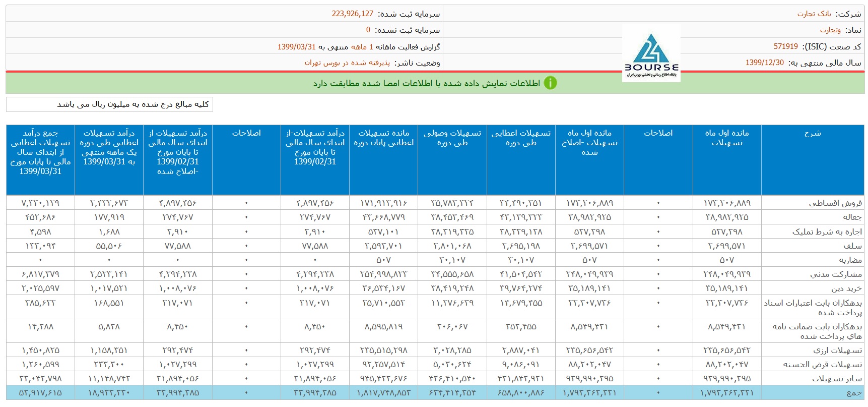Click 'خرید دین' collected value '۳۸,۴۱۹,۲۴۸'
The width and height of the screenshot is (868, 407).
tap(452, 288)
